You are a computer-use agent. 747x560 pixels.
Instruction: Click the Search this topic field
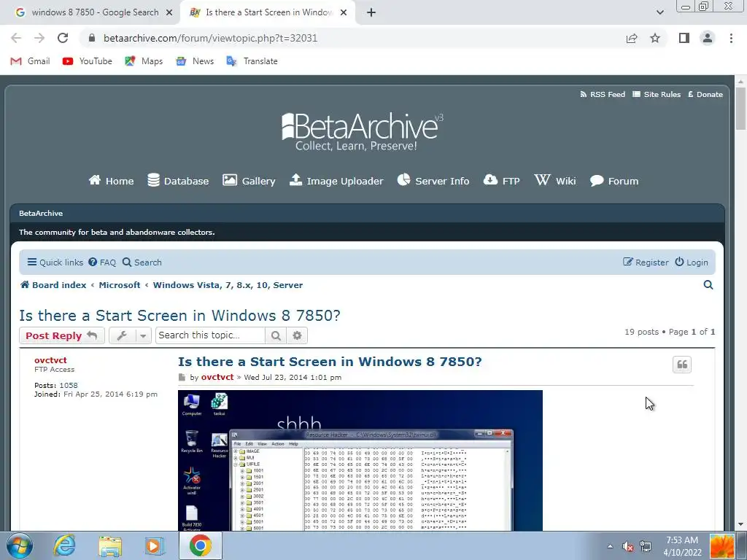(210, 335)
